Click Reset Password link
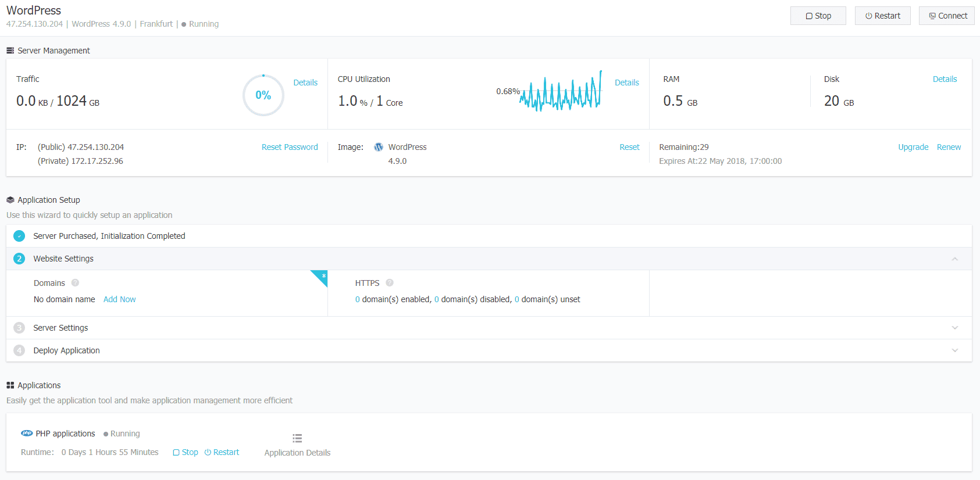This screenshot has width=980, height=480. coord(290,147)
